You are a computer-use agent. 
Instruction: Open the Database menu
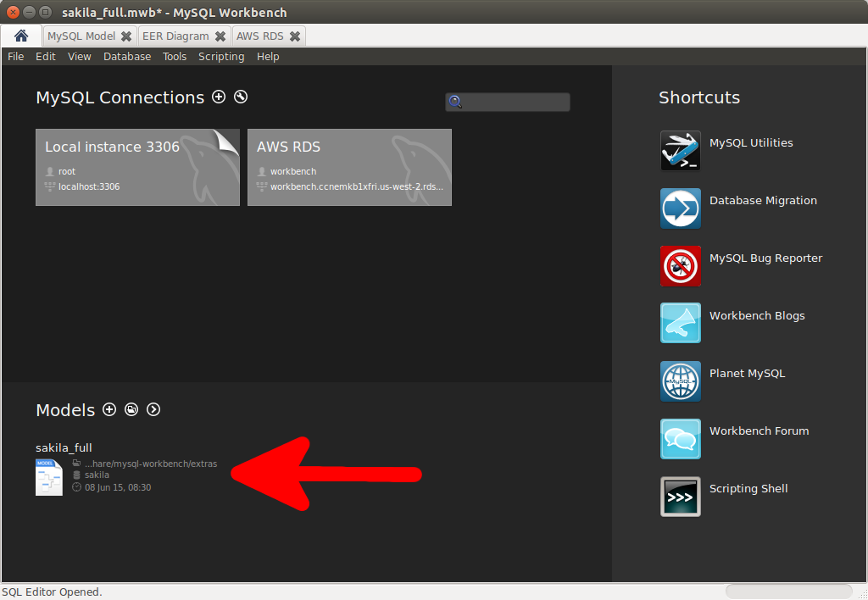coord(127,57)
